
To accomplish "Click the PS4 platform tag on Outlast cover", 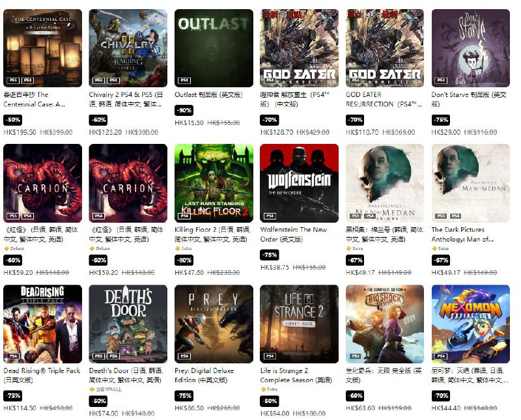I will pos(184,80).
